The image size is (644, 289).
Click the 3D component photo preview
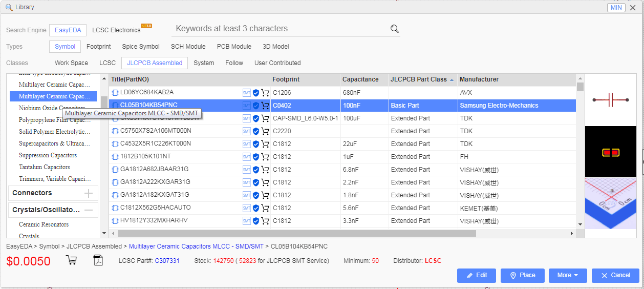tap(610, 203)
